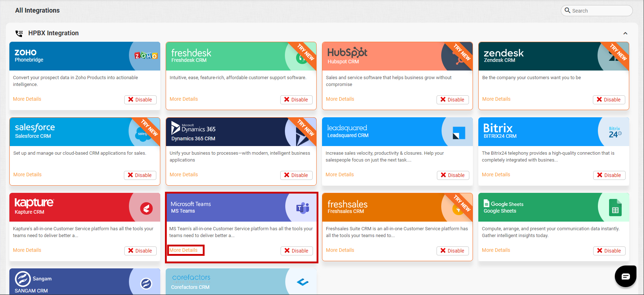Open More Details for Freshdesk CRM

[184, 99]
